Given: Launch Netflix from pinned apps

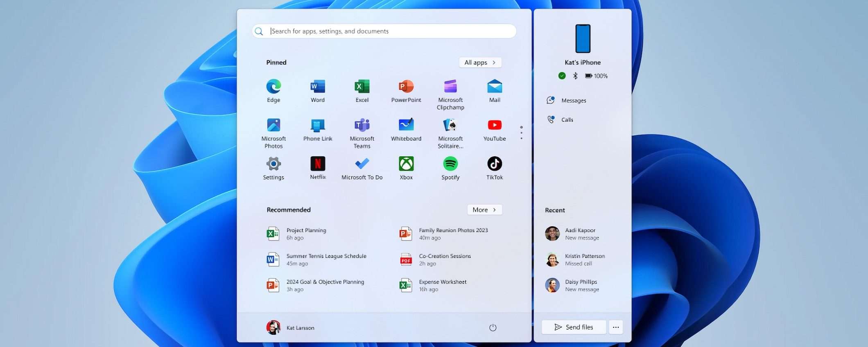Looking at the screenshot, I should (318, 168).
